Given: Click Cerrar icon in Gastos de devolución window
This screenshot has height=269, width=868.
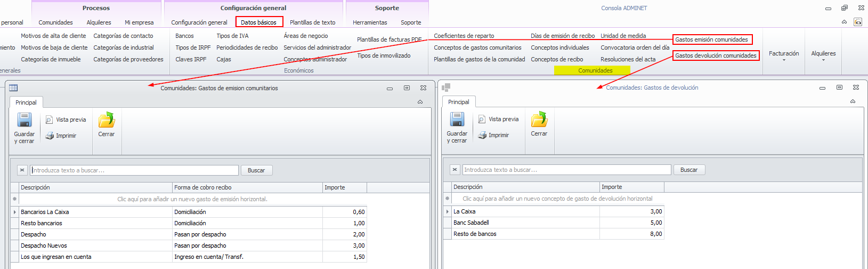Looking at the screenshot, I should coord(539,120).
